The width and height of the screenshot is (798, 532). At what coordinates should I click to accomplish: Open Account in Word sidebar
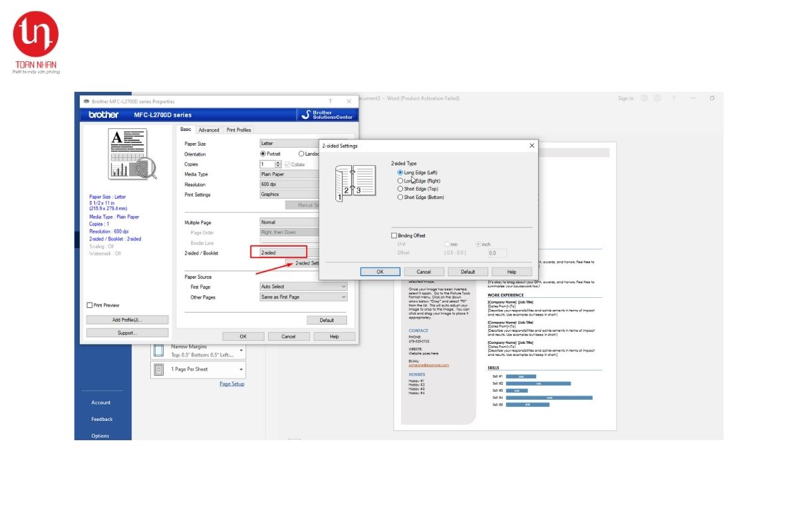(x=101, y=402)
